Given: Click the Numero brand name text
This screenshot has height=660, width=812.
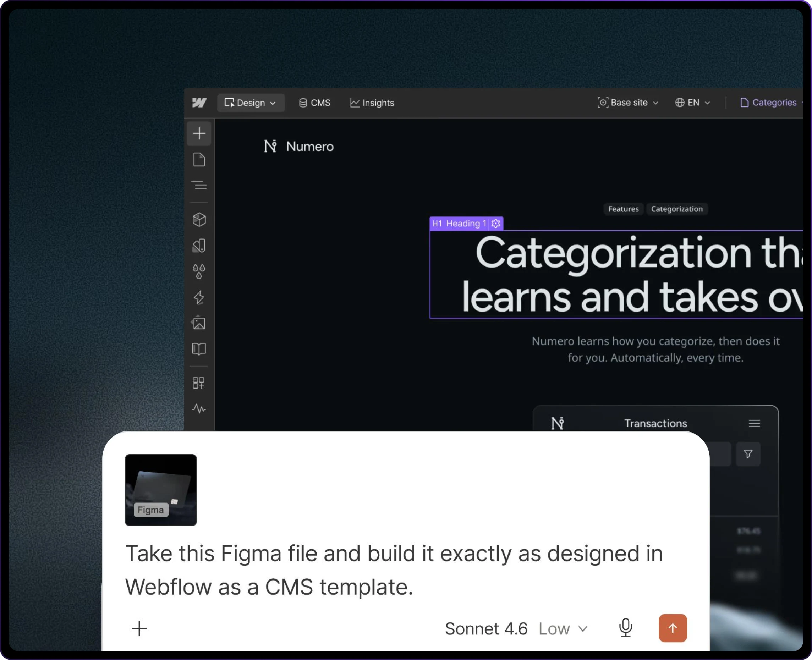Looking at the screenshot, I should pos(310,146).
